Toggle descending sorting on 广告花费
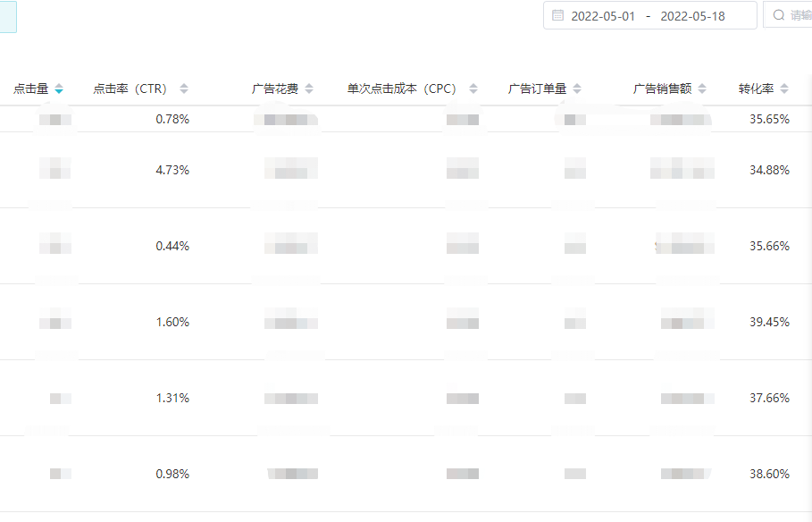This screenshot has width=812, height=522. click(310, 91)
